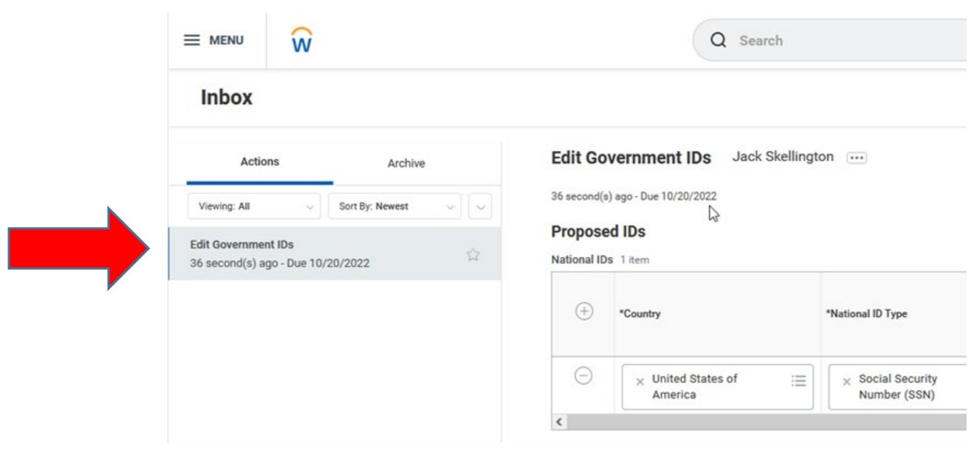The width and height of the screenshot is (980, 449).
Task: Remove the SSN row via minus icon
Action: point(584,376)
